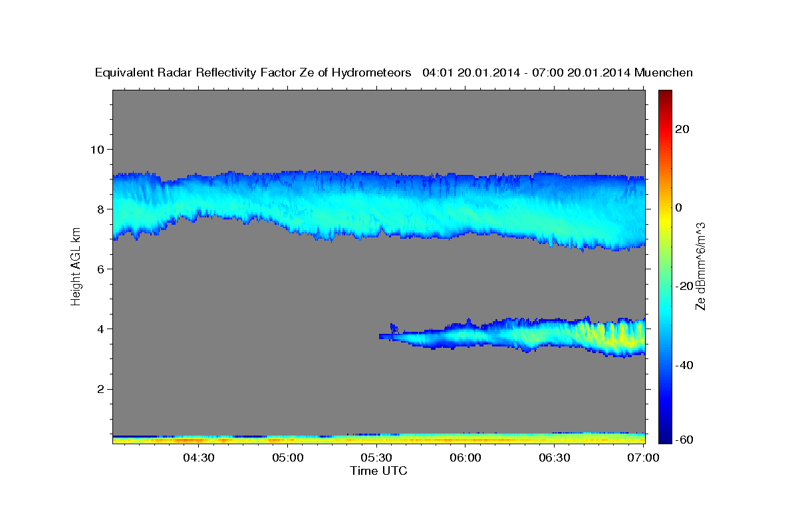798x532 pixels.
Task: Click the height tick label 6
Action: (102, 269)
